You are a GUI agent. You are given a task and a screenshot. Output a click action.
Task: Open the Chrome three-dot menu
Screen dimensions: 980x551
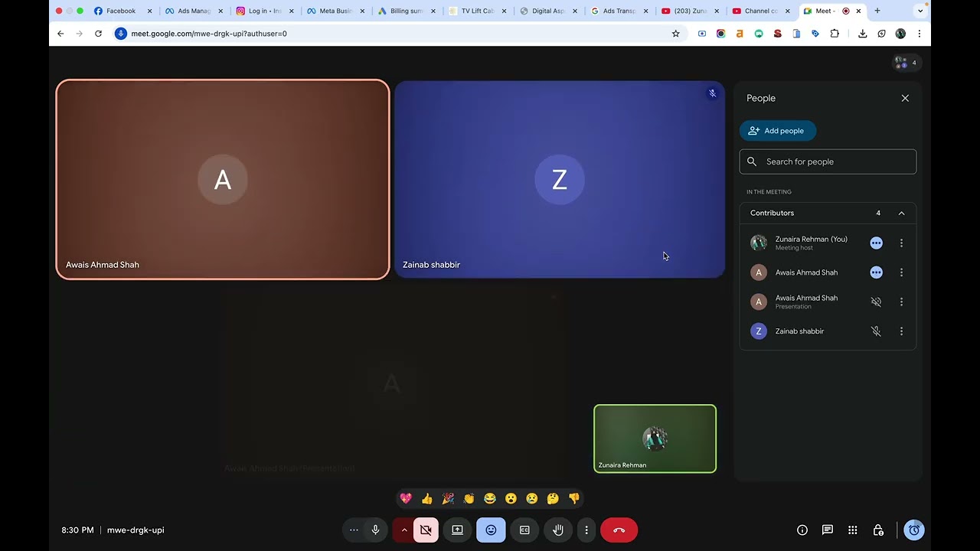pyautogui.click(x=920, y=34)
